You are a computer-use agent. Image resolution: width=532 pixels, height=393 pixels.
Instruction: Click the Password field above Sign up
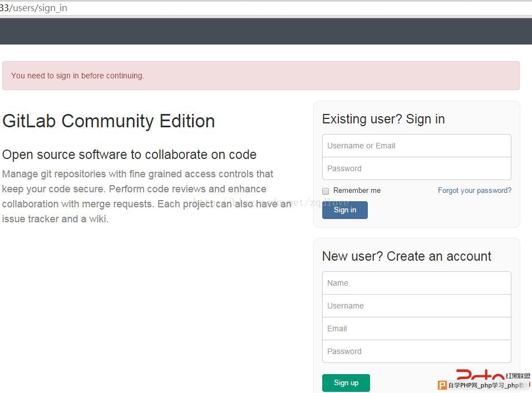[x=417, y=351]
